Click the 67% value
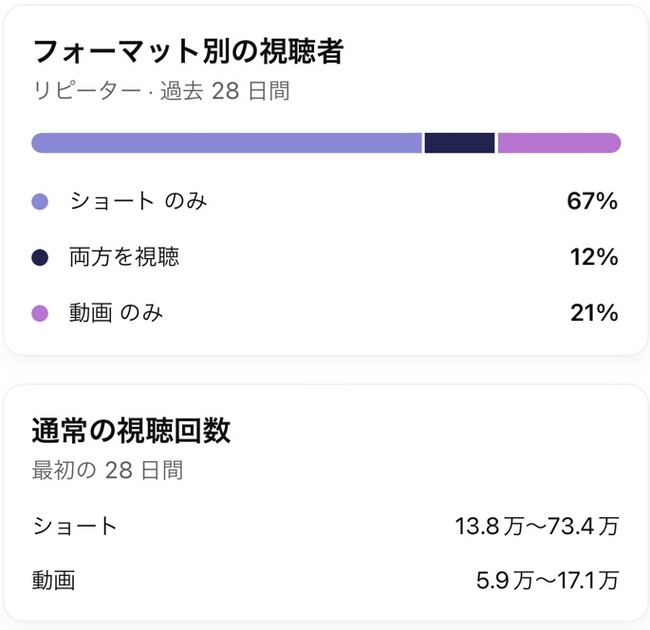Screen dimensions: 650x630 [x=592, y=202]
